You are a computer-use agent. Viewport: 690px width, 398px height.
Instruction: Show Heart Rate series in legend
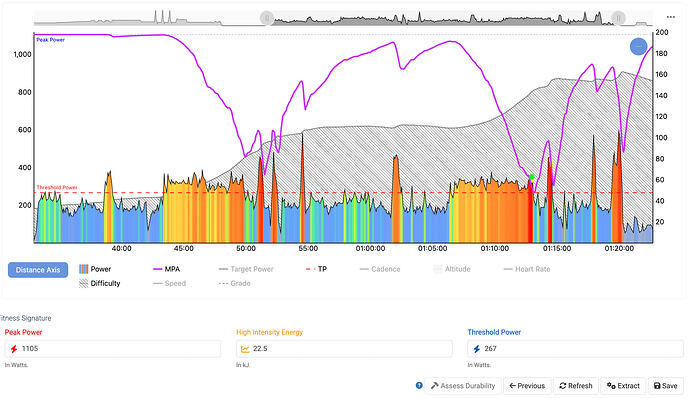pyautogui.click(x=527, y=269)
